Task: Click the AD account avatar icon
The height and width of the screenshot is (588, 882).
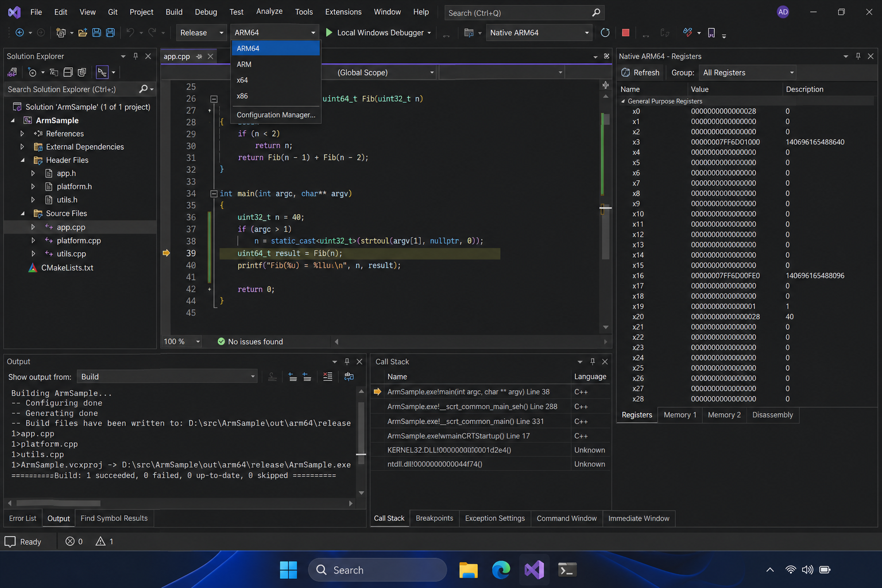Action: coord(783,12)
